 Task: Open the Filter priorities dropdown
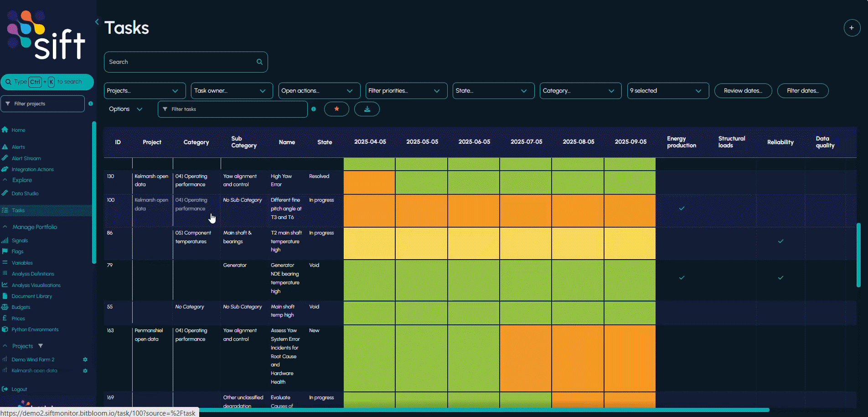click(406, 91)
